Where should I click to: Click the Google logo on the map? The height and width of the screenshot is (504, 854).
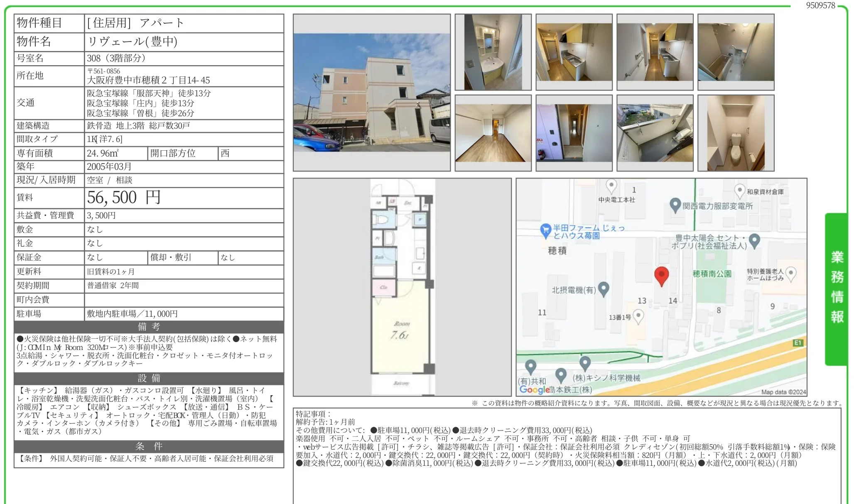click(x=535, y=389)
